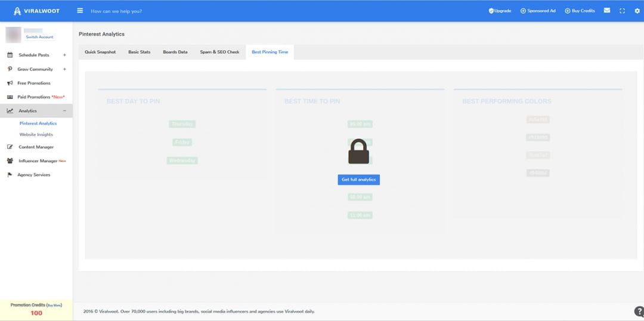Click the Influencer Manager people icon
The height and width of the screenshot is (321, 644).
coord(10,160)
